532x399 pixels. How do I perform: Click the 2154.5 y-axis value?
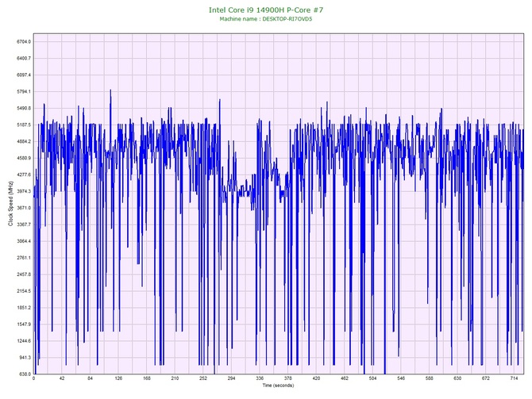tap(24, 291)
